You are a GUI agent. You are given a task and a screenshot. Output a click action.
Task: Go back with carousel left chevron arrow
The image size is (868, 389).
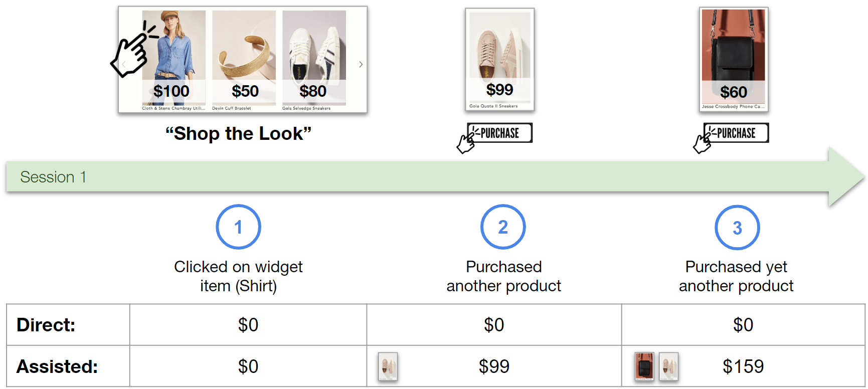click(x=124, y=64)
